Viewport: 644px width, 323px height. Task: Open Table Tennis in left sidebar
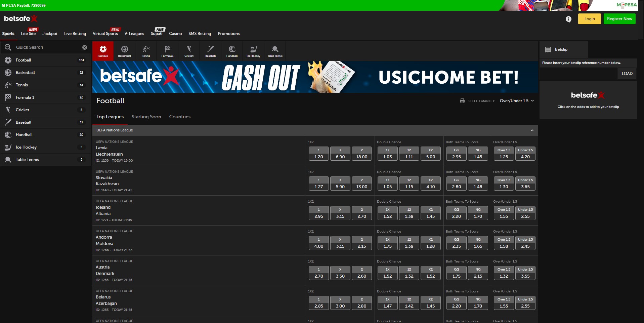pos(45,160)
